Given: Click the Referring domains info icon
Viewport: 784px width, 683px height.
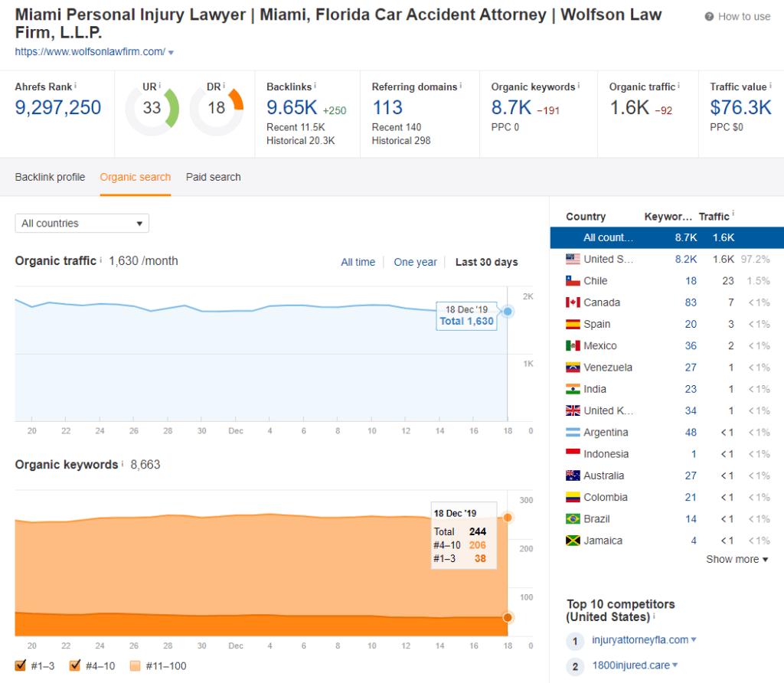Looking at the screenshot, I should pyautogui.click(x=460, y=86).
